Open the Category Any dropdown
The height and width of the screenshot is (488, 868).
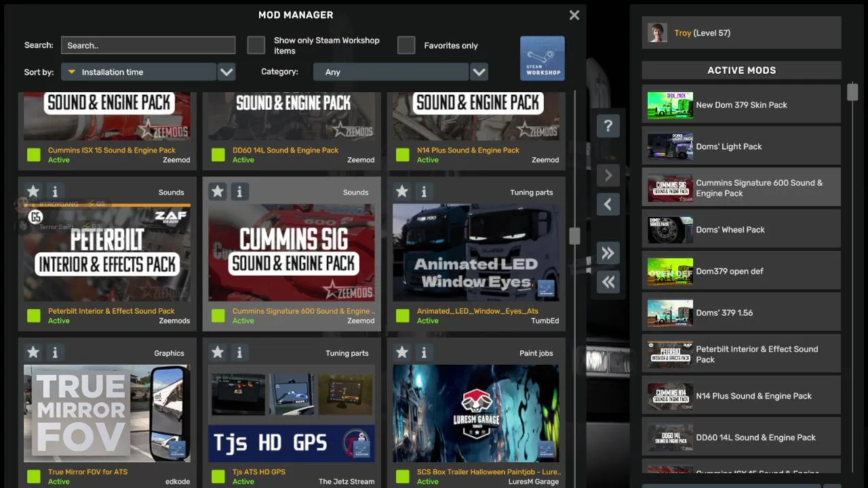391,72
